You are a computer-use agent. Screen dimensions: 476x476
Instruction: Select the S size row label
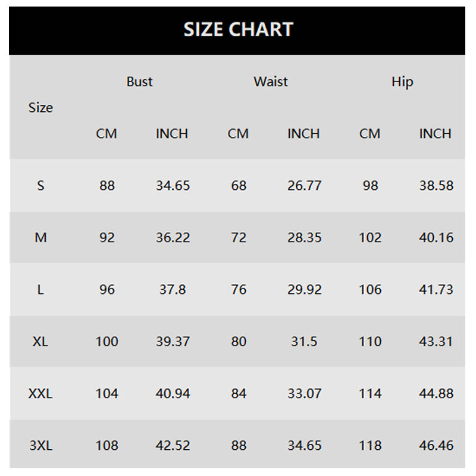pyautogui.click(x=40, y=186)
